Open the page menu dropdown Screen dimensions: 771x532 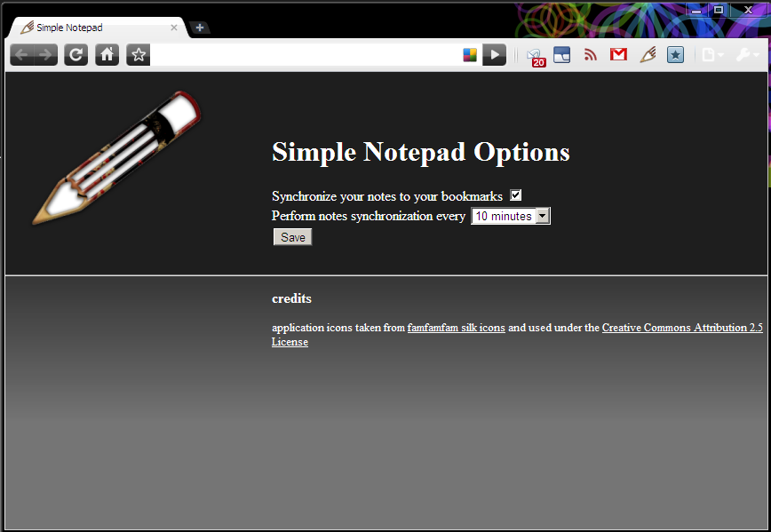711,54
